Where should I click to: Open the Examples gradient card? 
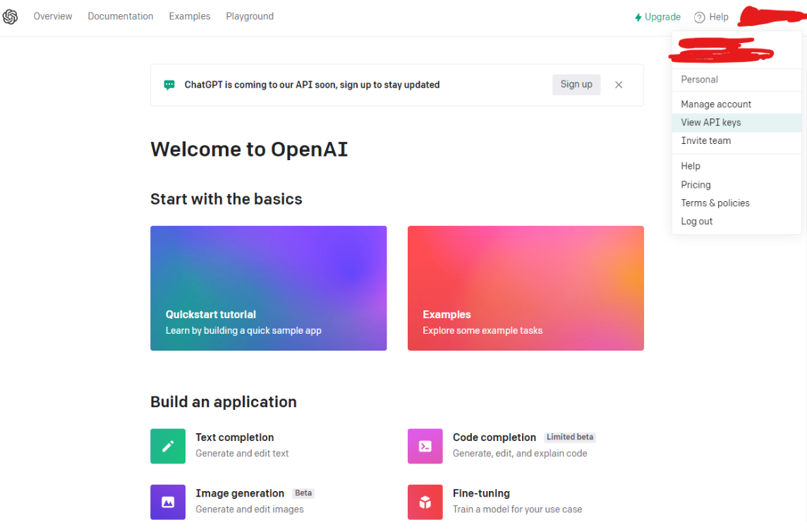coord(526,289)
